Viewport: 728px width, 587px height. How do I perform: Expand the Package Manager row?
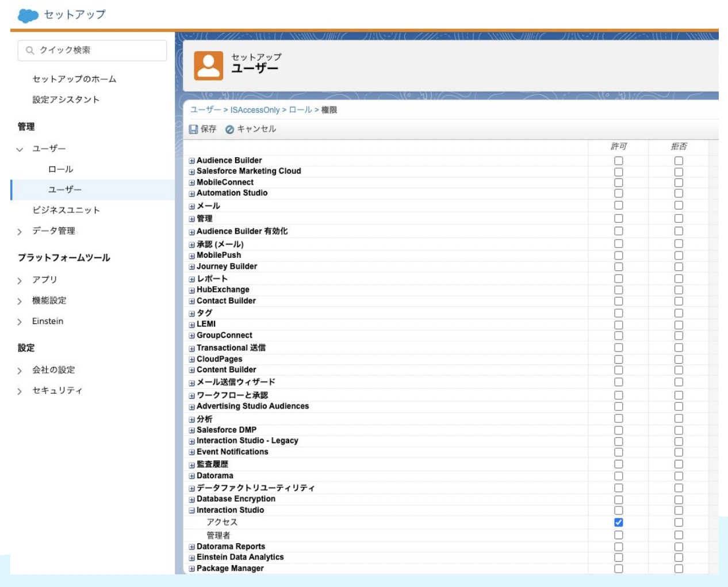click(191, 569)
